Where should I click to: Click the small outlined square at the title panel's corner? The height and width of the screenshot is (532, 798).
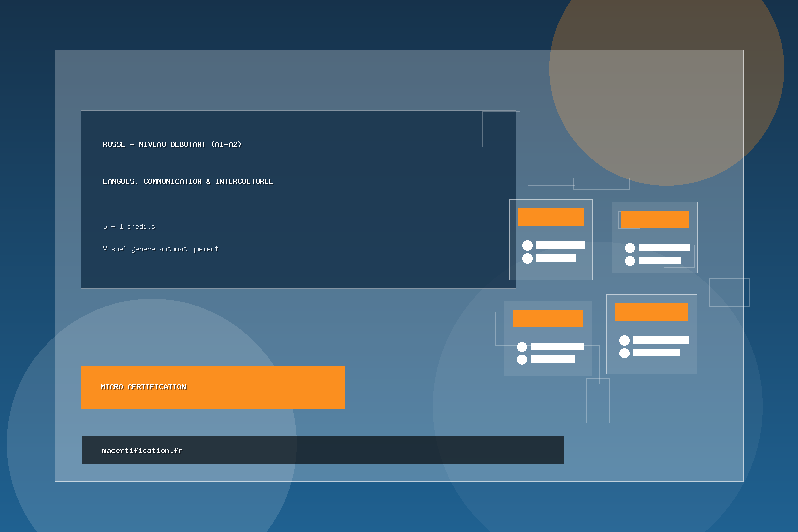tap(501, 129)
